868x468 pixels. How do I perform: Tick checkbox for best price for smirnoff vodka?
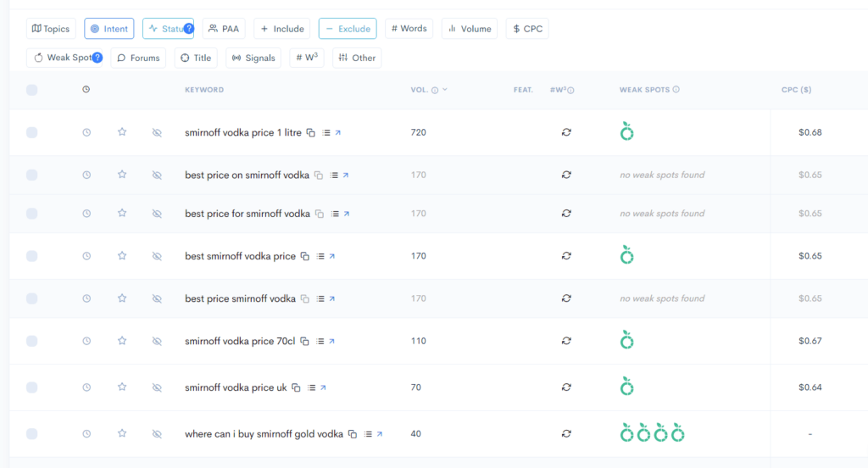[x=32, y=214]
